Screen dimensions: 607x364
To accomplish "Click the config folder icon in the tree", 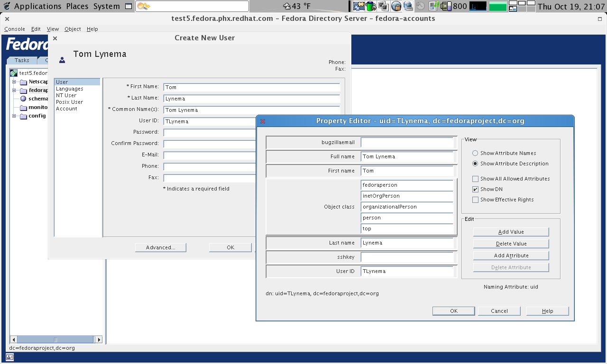I will tap(23, 116).
